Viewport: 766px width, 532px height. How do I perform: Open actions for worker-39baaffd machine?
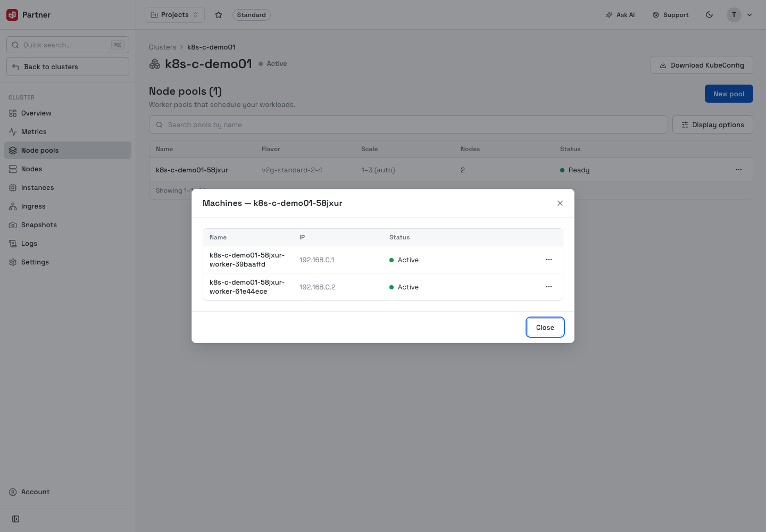(548, 260)
